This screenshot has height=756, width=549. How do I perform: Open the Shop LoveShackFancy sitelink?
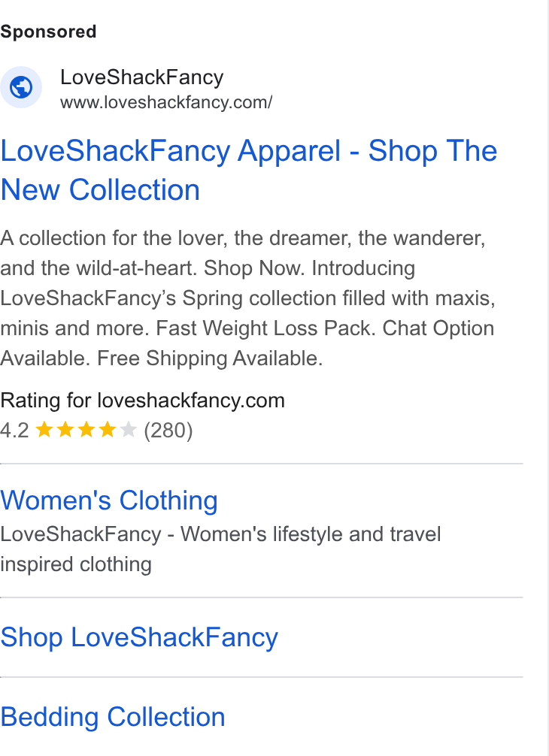pyautogui.click(x=139, y=637)
